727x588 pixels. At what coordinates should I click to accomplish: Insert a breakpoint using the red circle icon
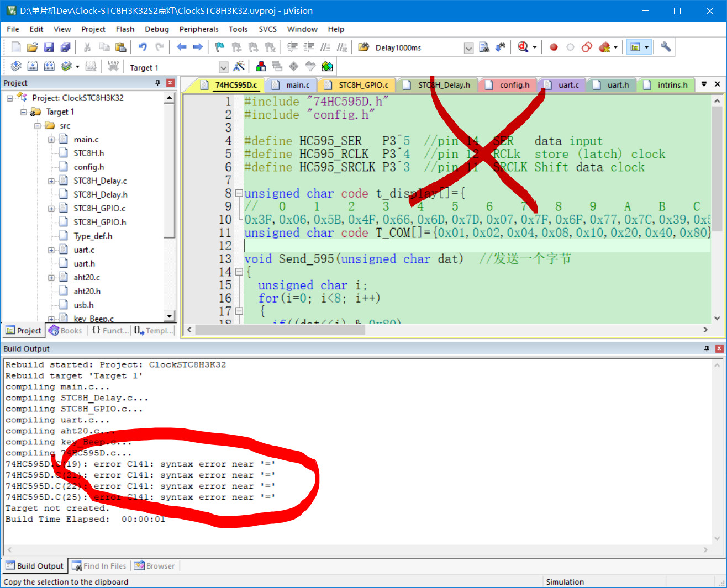[554, 47]
